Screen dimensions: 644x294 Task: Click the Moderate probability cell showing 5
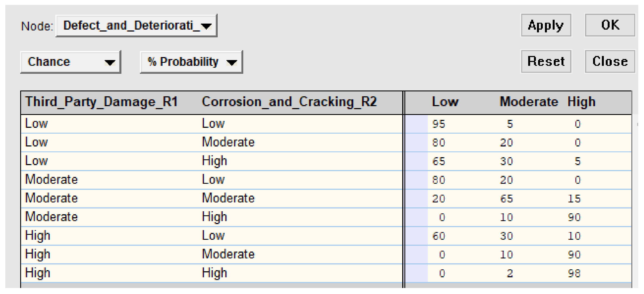coord(510,124)
